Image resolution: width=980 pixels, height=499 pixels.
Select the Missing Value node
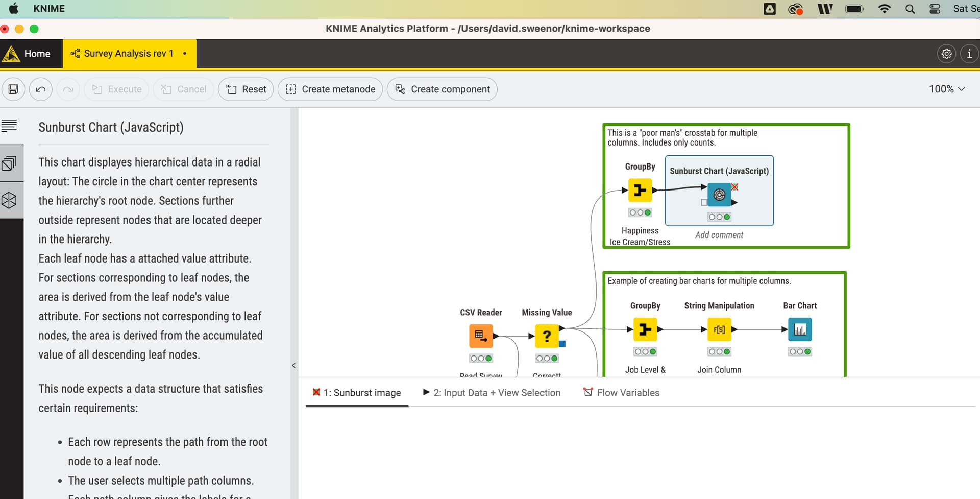pyautogui.click(x=547, y=336)
